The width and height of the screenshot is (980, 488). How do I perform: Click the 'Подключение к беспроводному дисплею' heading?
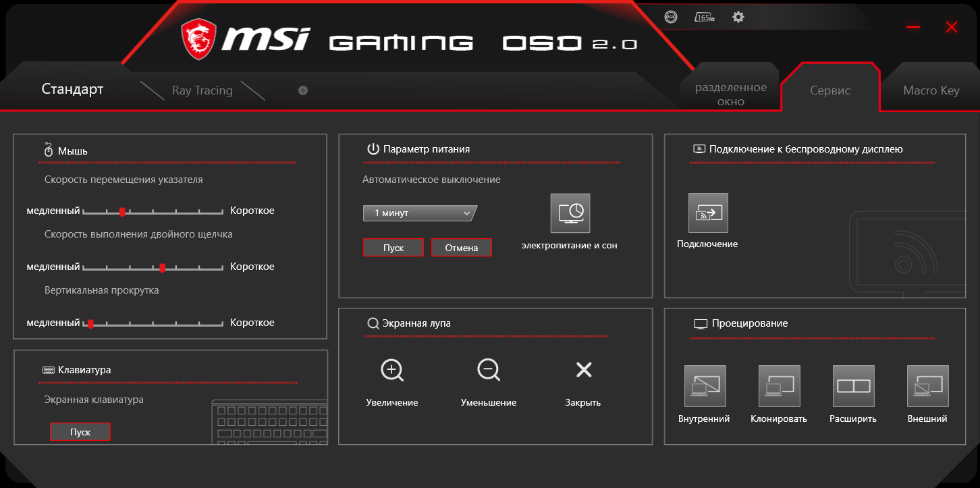(806, 149)
